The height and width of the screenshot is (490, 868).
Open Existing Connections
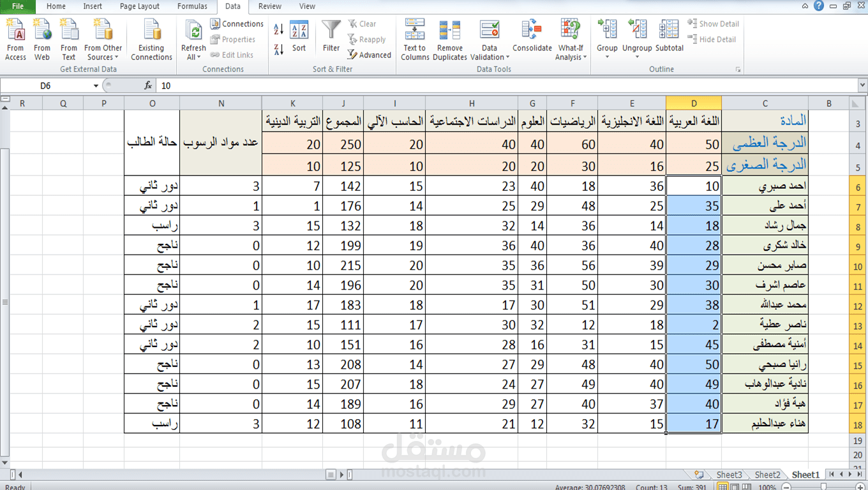151,40
